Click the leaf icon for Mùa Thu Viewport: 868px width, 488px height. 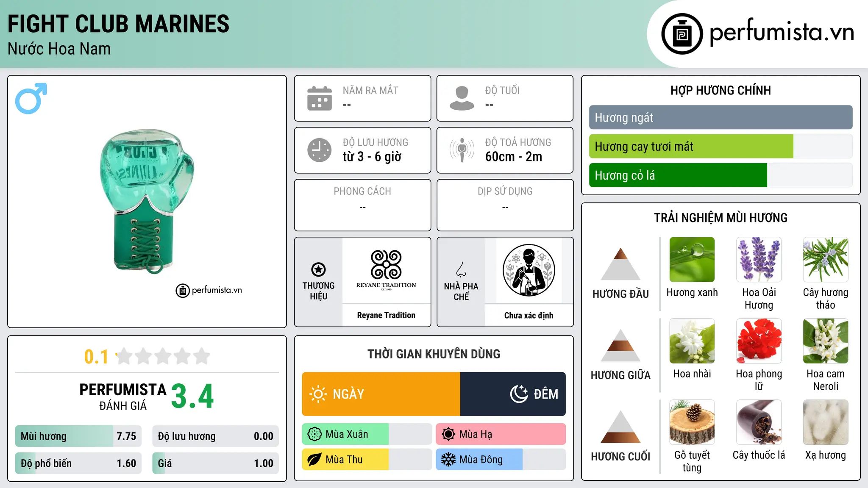(x=314, y=460)
